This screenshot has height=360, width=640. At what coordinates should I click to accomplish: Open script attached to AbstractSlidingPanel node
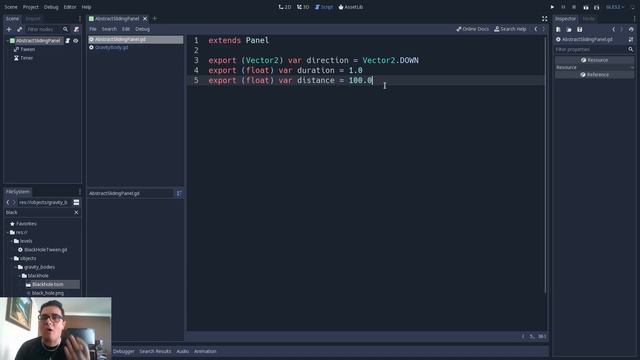(68, 41)
